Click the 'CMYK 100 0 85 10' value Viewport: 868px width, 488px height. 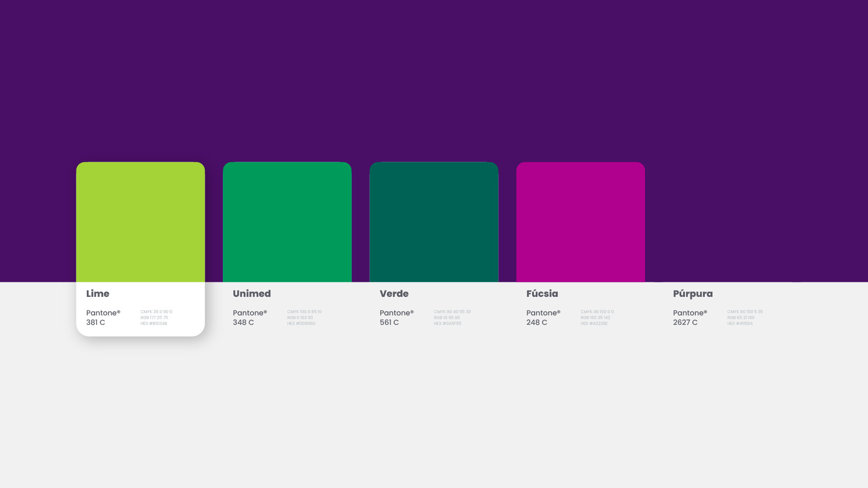[304, 312]
